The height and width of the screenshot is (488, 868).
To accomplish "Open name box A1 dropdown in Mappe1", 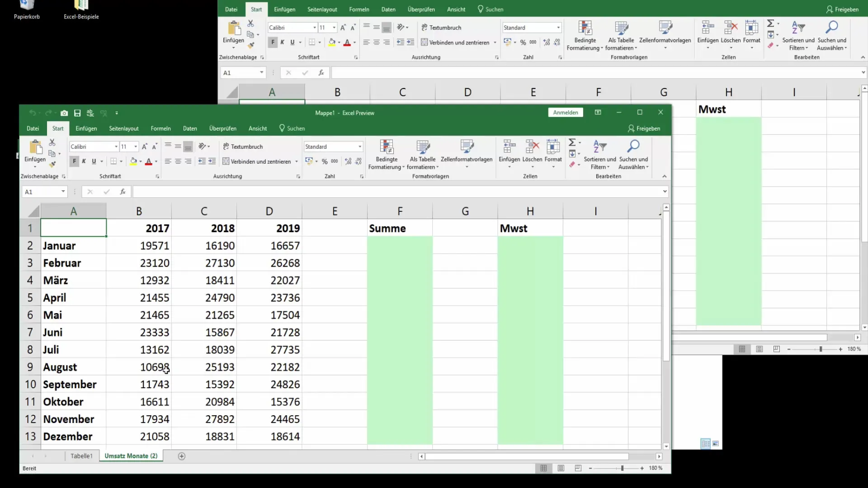I will pyautogui.click(x=63, y=192).
